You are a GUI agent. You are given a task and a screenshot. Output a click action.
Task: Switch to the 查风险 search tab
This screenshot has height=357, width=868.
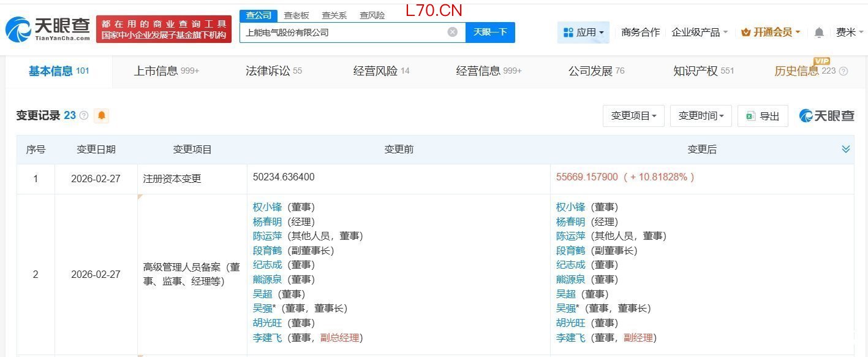pos(372,15)
